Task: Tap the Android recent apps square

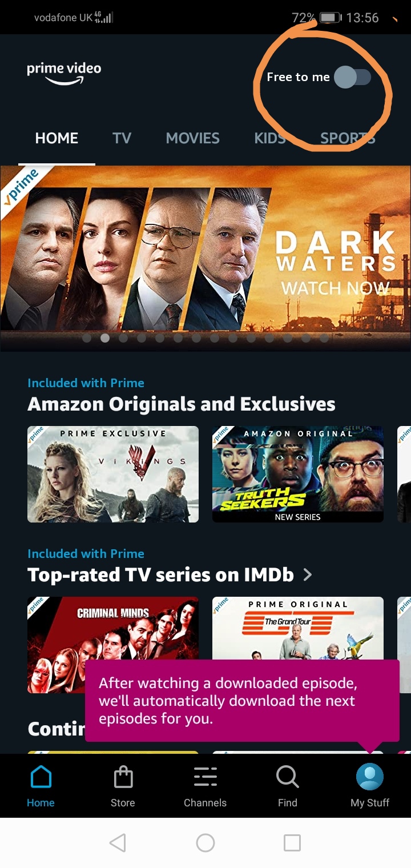Action: tap(292, 842)
